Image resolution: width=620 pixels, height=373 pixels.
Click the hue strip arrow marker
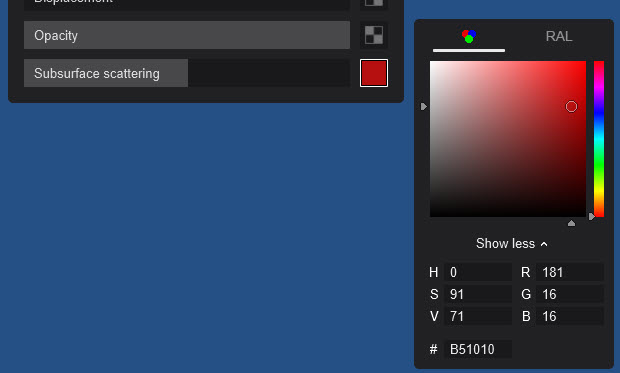click(592, 216)
